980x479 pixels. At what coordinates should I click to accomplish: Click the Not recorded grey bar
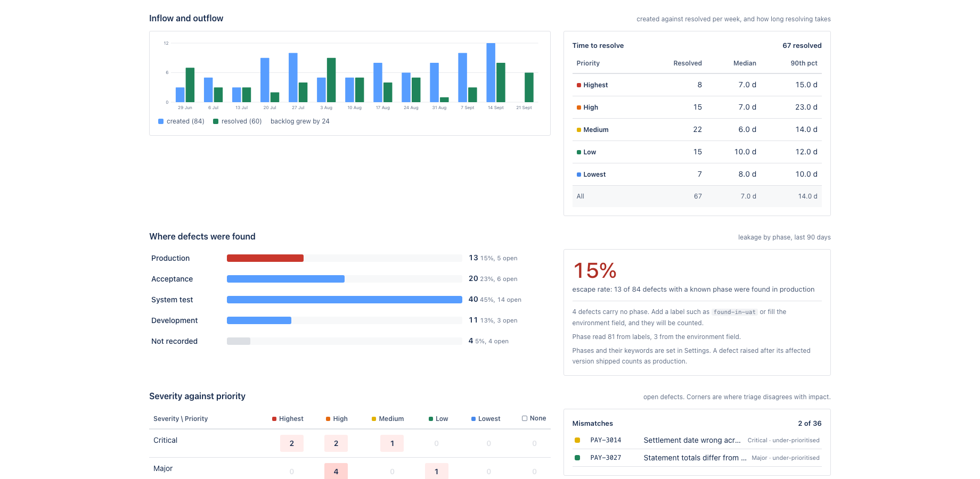pyautogui.click(x=239, y=341)
